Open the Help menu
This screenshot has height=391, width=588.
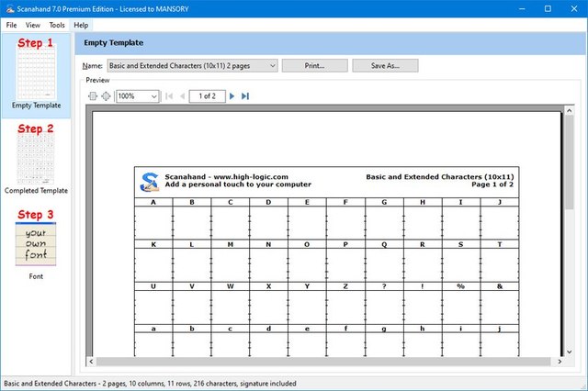(x=81, y=25)
